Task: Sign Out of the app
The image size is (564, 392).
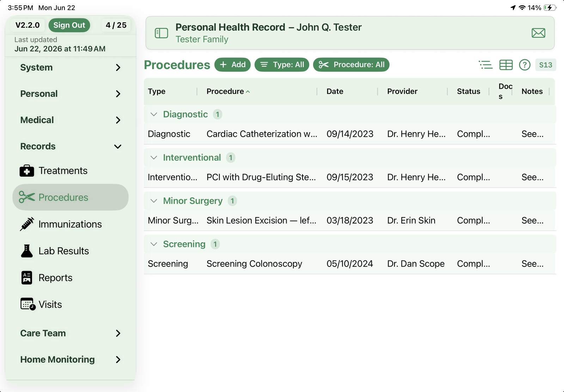Action: (x=69, y=25)
